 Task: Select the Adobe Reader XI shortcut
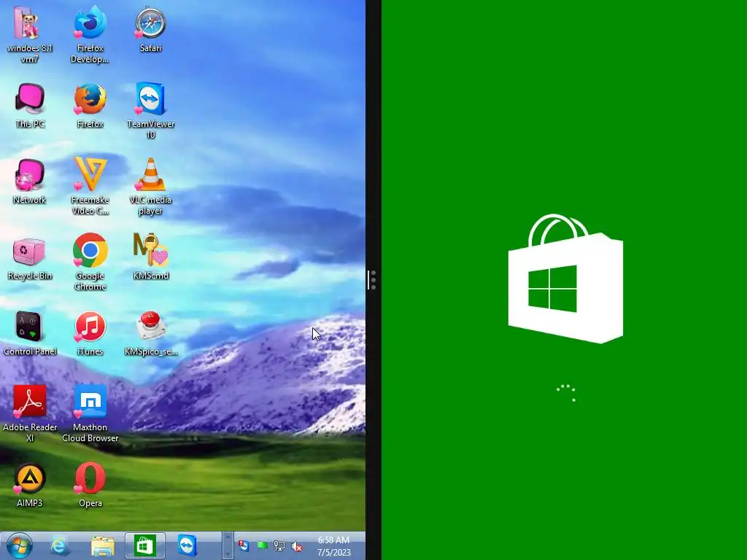point(29,413)
